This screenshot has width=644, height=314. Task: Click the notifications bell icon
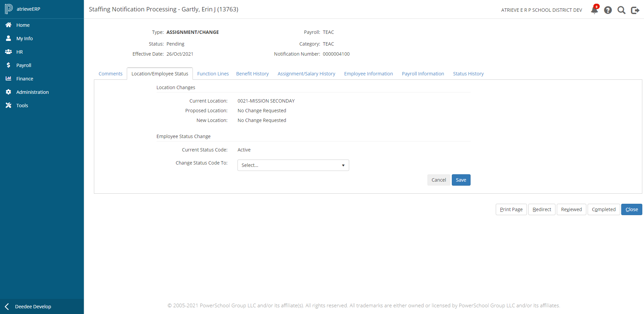594,10
